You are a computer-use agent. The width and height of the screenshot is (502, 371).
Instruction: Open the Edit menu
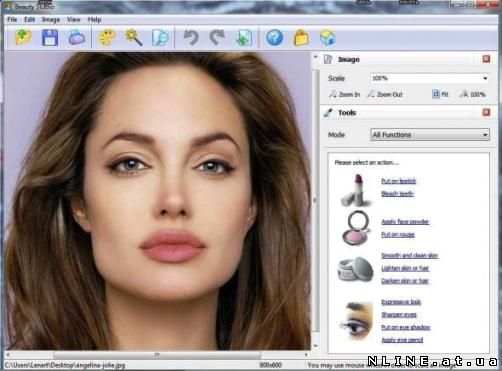[29, 19]
